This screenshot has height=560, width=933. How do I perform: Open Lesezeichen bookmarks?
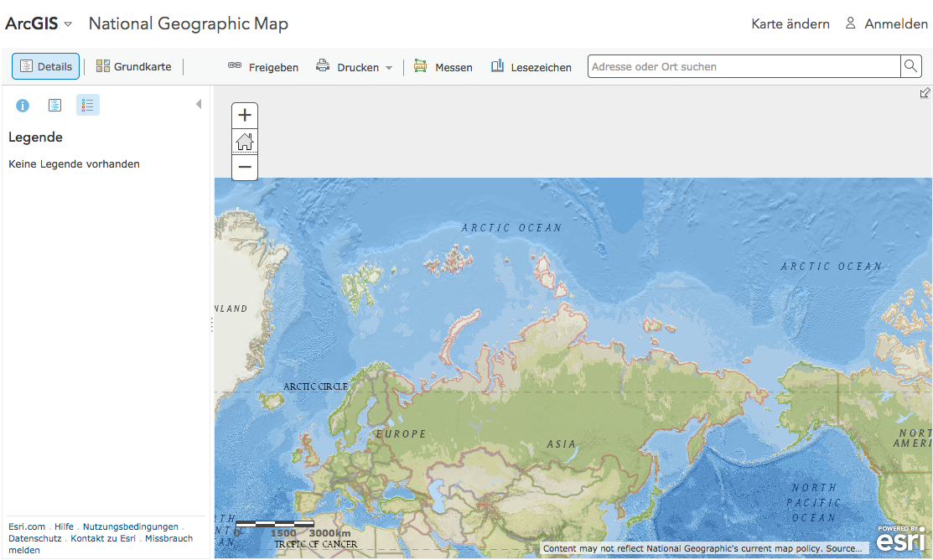[x=531, y=67]
